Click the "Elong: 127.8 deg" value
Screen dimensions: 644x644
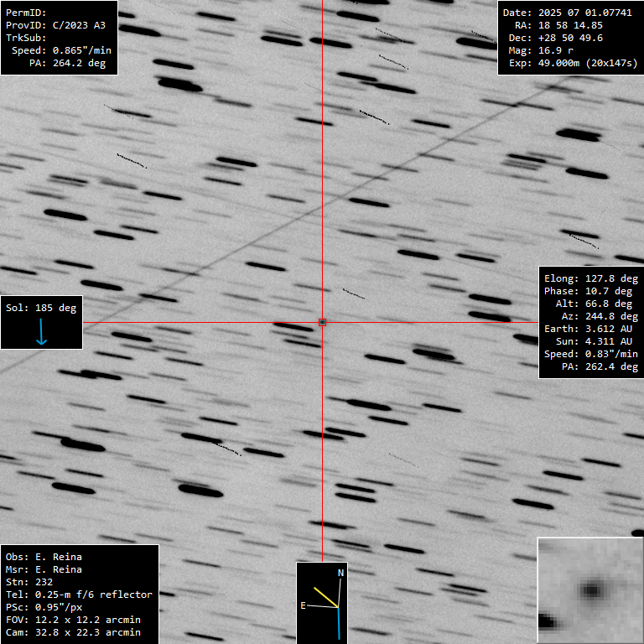(x=591, y=279)
